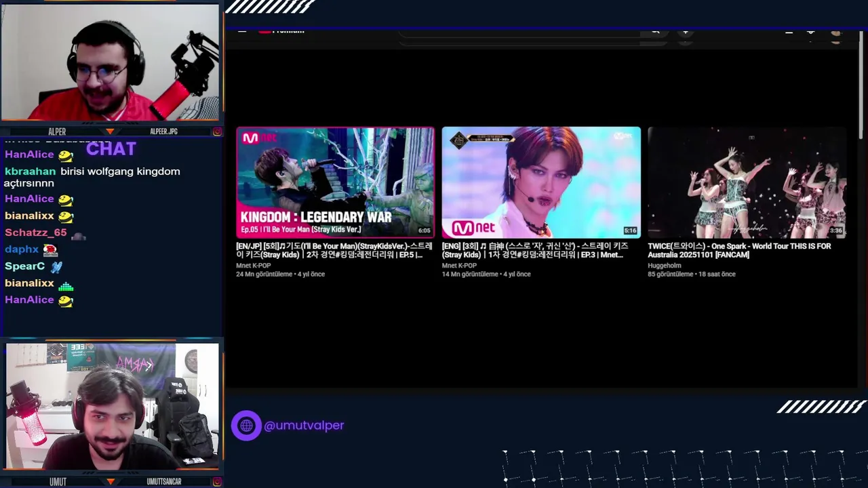Screen dimensions: 868x488
Task: Click the ALPEER.JPG label
Action: (163, 131)
